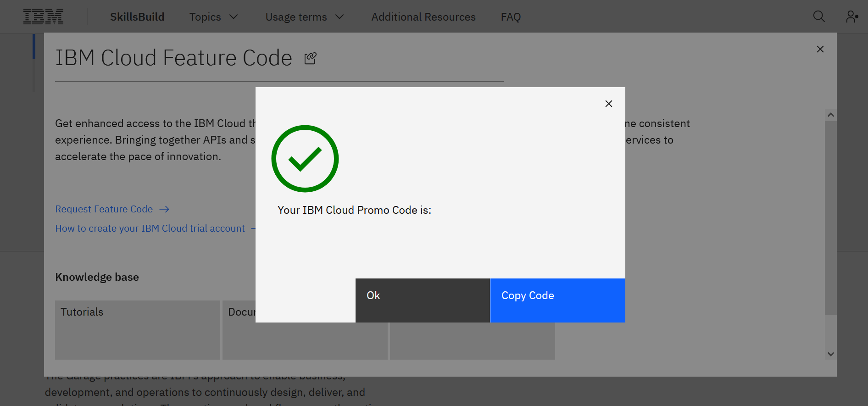The width and height of the screenshot is (868, 406).
Task: Close the promo code dialog with X
Action: [x=609, y=104]
